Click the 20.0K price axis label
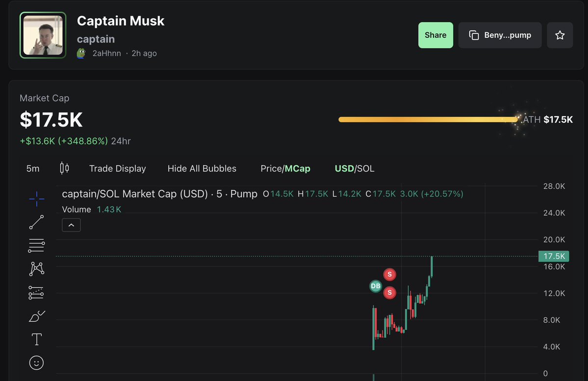 coord(554,240)
